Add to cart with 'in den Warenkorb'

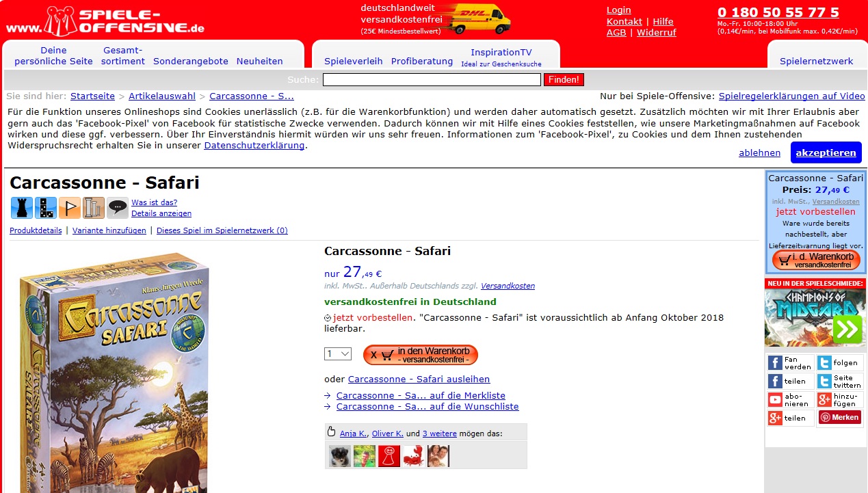420,355
